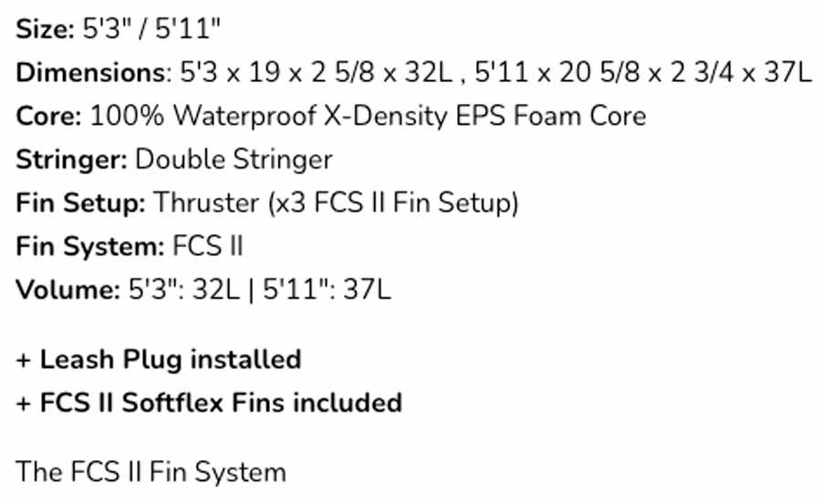The width and height of the screenshot is (821, 504).
Task: Click the bold Size label
Action: pyautogui.click(x=45, y=29)
